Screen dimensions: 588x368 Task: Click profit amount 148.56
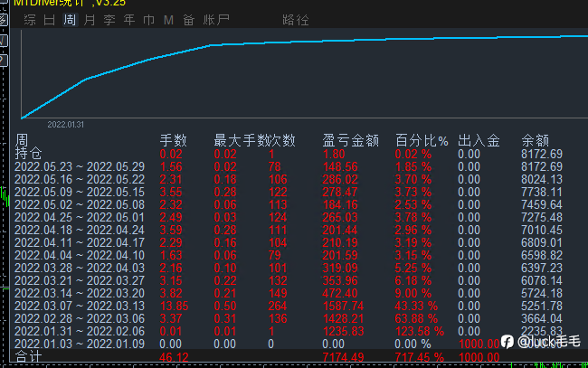[x=340, y=166]
